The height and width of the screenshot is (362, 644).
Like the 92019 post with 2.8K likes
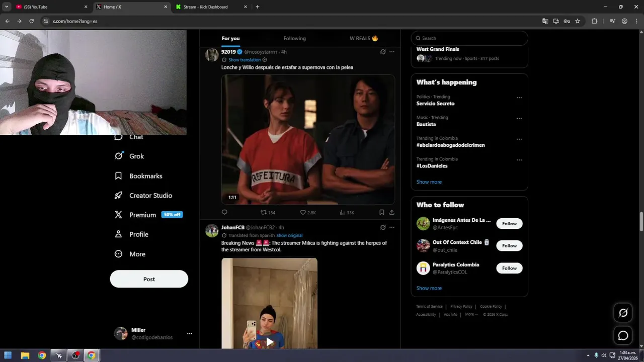tap(308, 212)
